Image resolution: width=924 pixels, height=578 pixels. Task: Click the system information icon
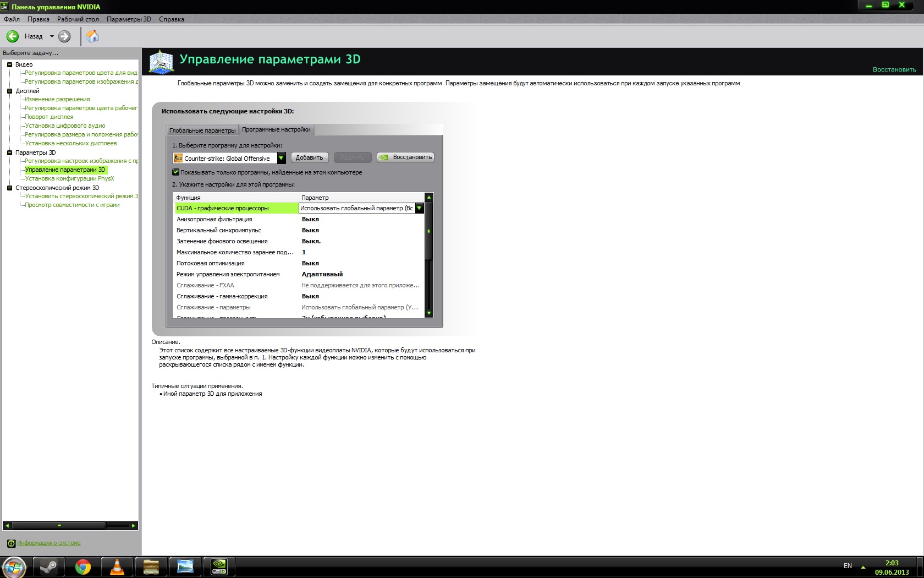(11, 543)
